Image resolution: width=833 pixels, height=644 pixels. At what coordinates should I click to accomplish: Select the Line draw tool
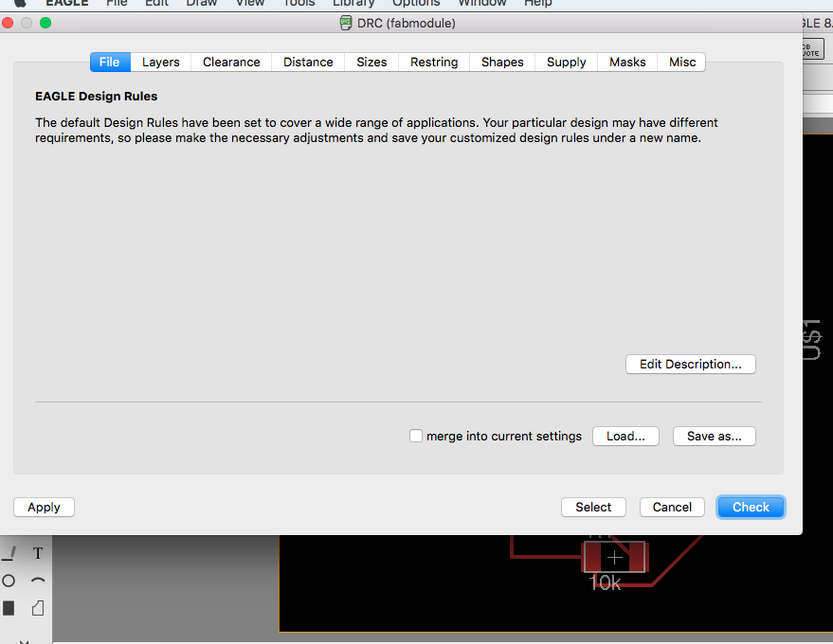point(9,553)
